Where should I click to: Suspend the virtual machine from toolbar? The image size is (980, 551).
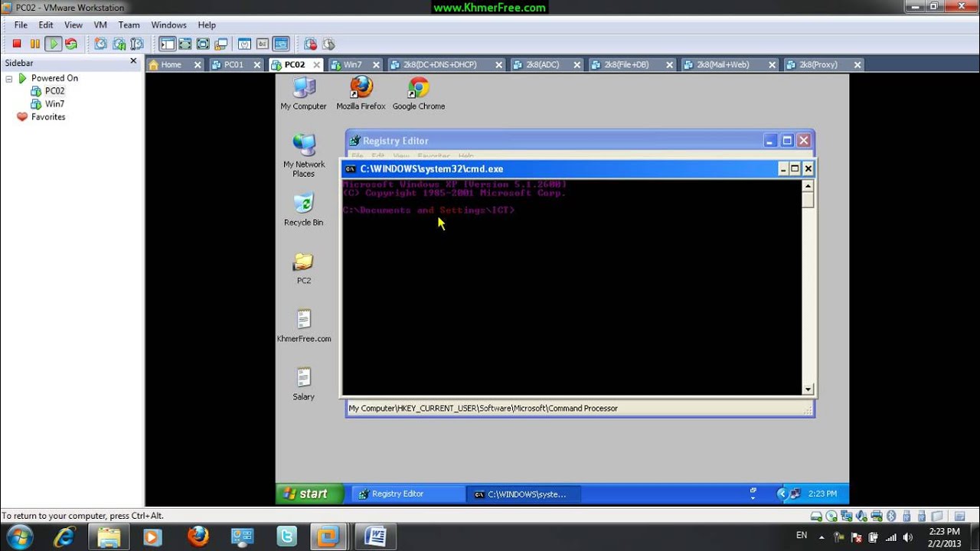pos(35,44)
